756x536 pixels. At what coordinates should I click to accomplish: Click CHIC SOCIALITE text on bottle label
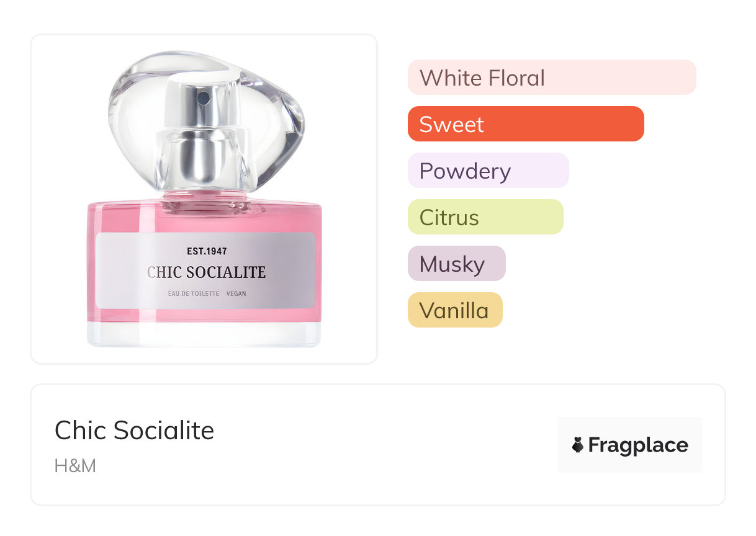[x=206, y=272]
